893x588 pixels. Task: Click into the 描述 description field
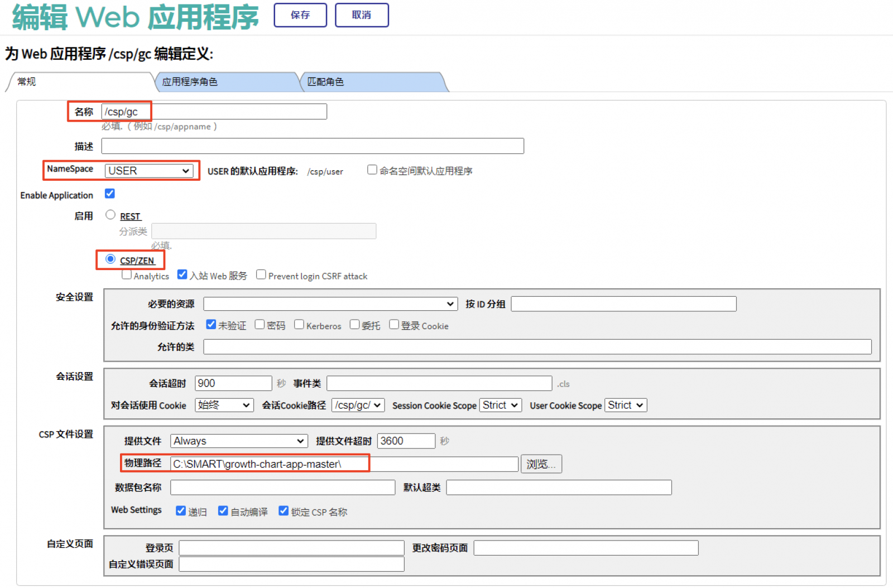click(x=313, y=146)
